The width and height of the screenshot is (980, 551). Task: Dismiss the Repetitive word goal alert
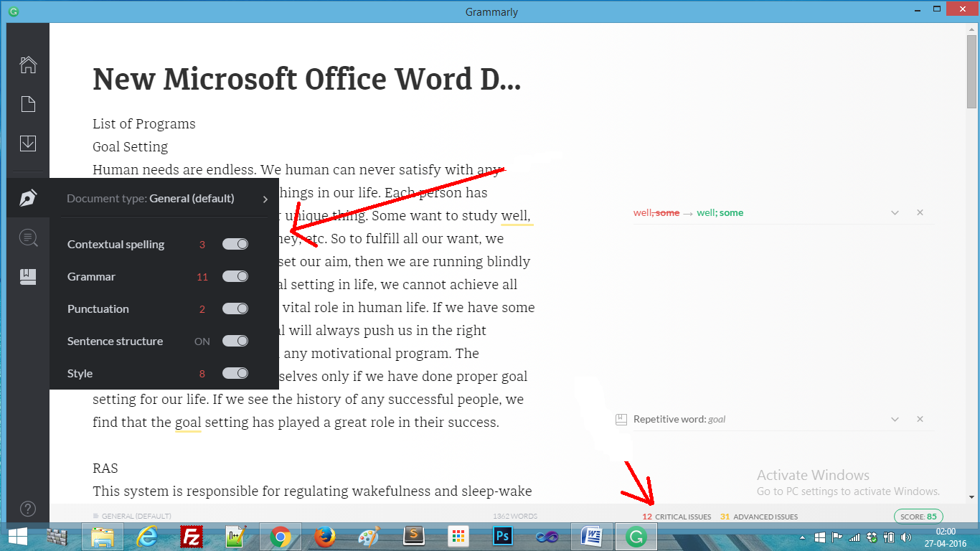[x=920, y=419]
